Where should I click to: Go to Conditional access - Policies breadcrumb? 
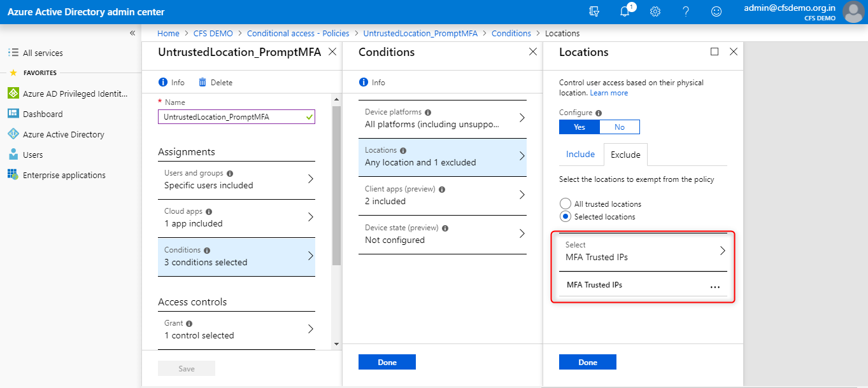tap(298, 33)
